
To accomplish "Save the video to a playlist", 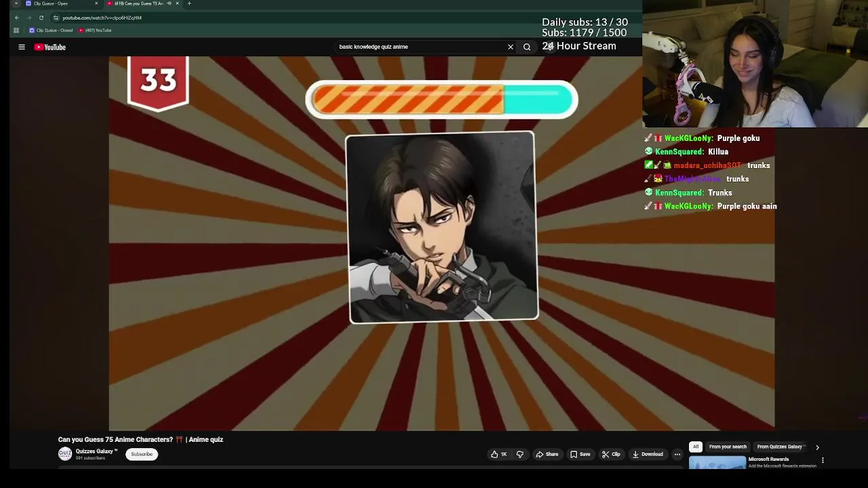I will (x=580, y=454).
